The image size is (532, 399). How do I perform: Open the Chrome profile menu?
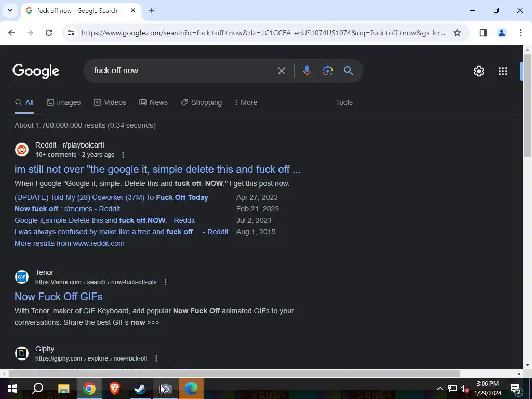click(501, 33)
